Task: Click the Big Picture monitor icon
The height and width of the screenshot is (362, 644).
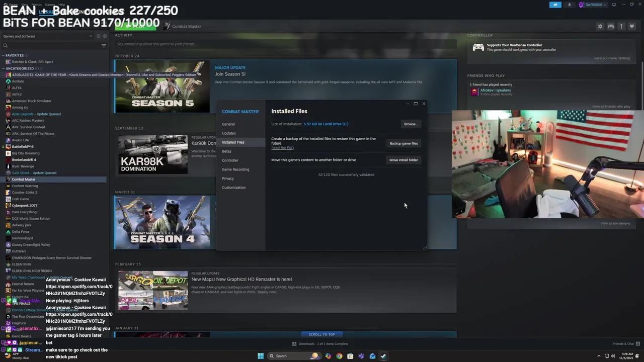Action: (x=614, y=5)
